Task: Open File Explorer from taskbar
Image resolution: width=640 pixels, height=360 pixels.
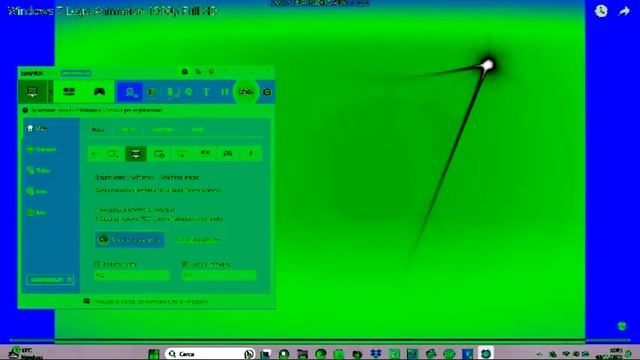Action: pyautogui.click(x=302, y=354)
